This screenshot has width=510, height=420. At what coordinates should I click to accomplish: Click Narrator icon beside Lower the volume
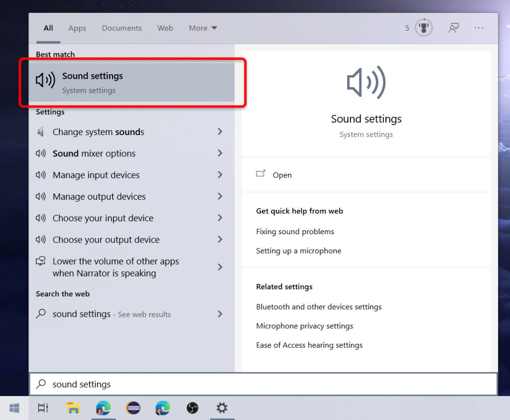coord(41,261)
